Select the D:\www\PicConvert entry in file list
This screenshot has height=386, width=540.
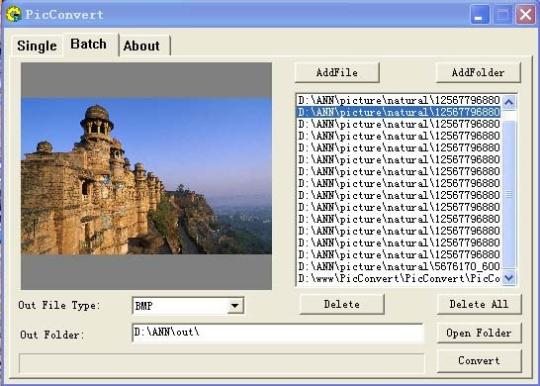point(398,278)
